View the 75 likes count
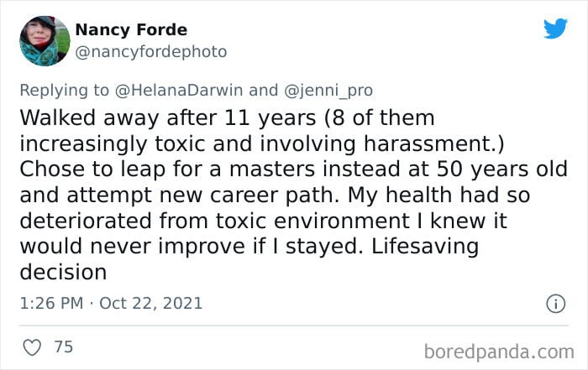The width and height of the screenshot is (588, 370). (x=63, y=347)
